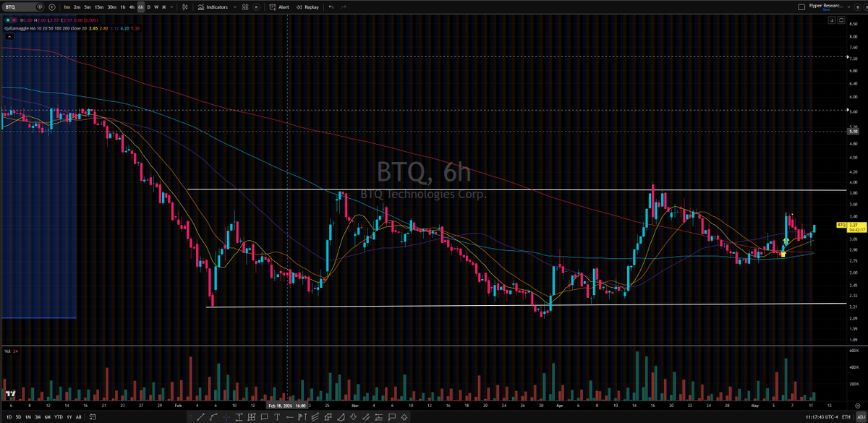Screen dimensions: 868x423
Task: Select the parallel lines channel tool
Action: coord(315,416)
